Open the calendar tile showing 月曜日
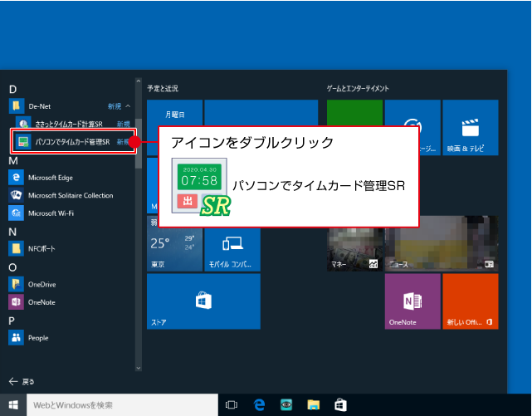The height and width of the screenshot is (416, 532). click(x=175, y=127)
